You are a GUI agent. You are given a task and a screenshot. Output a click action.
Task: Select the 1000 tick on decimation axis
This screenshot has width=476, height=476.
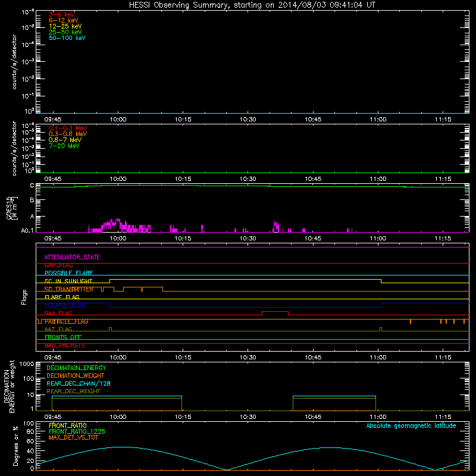point(27,364)
